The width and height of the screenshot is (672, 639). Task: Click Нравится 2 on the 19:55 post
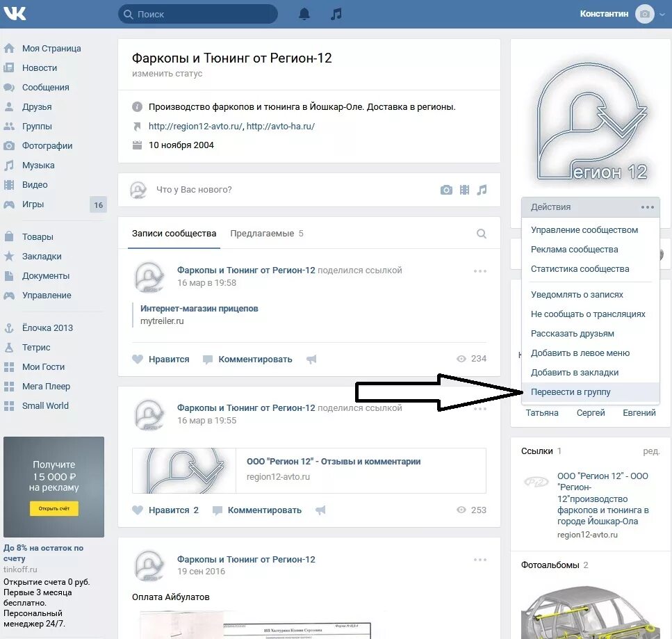click(x=165, y=510)
